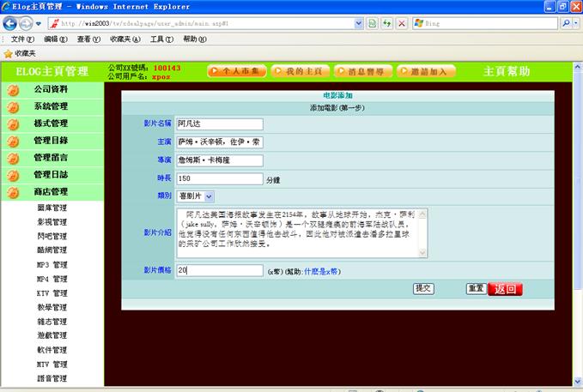This screenshot has width=583, height=392.
Task: Open the 查看(V) menu
Action: coord(89,39)
